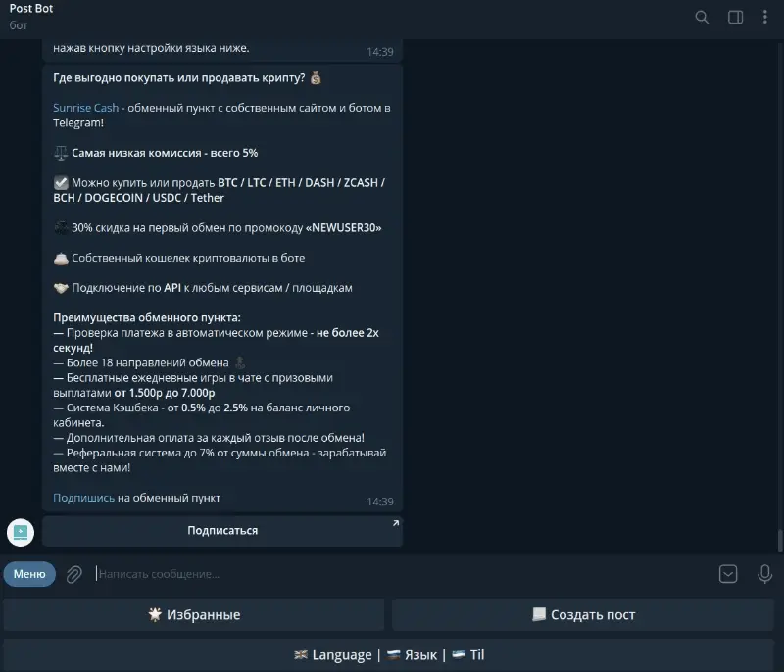Open chat search with magnifier icon
This screenshot has height=672, width=784.
(x=702, y=18)
